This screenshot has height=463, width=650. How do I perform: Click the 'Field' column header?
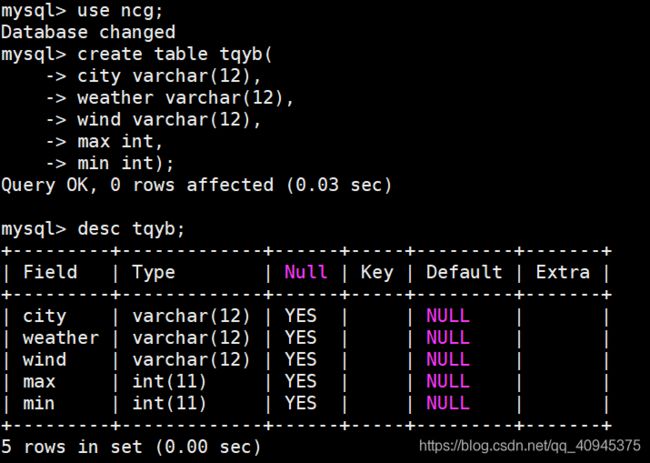50,272
